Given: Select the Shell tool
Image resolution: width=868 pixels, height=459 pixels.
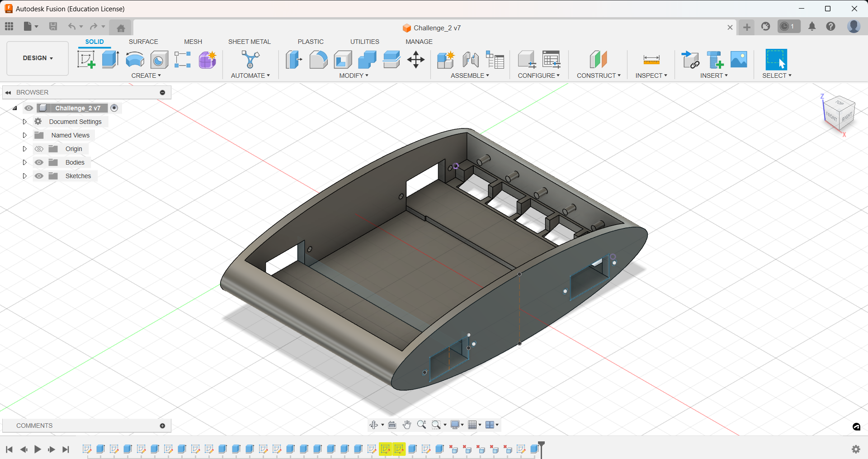Looking at the screenshot, I should pos(343,59).
